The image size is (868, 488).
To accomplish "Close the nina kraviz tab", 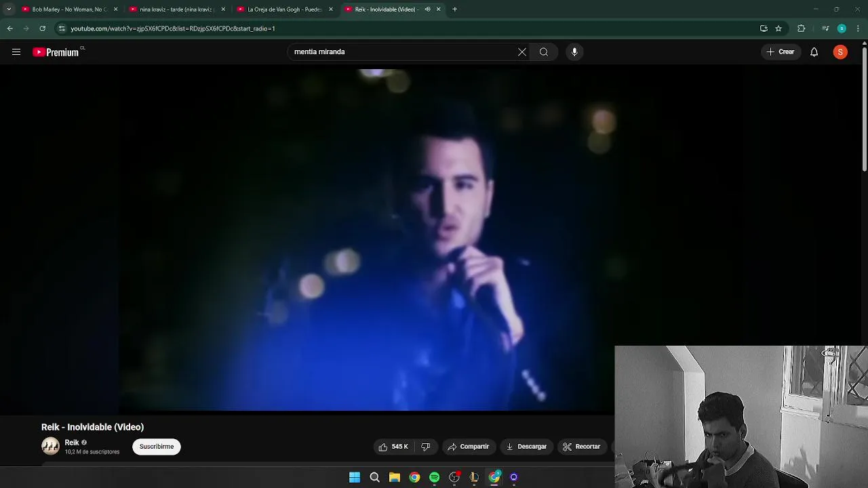I will click(223, 9).
